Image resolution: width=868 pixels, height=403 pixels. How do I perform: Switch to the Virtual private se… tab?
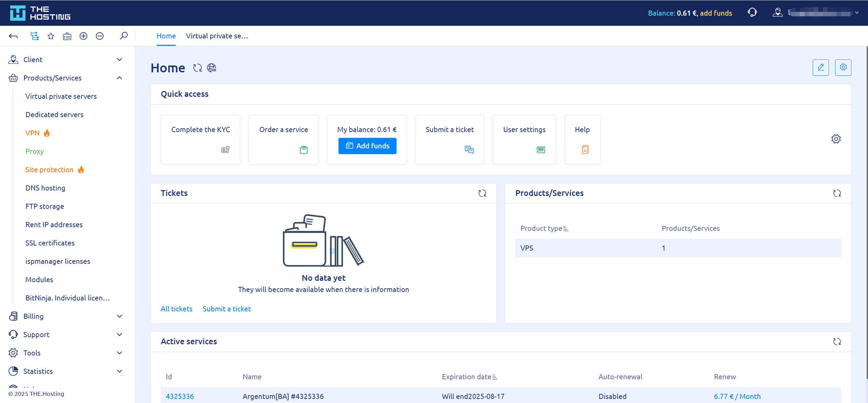click(x=217, y=36)
